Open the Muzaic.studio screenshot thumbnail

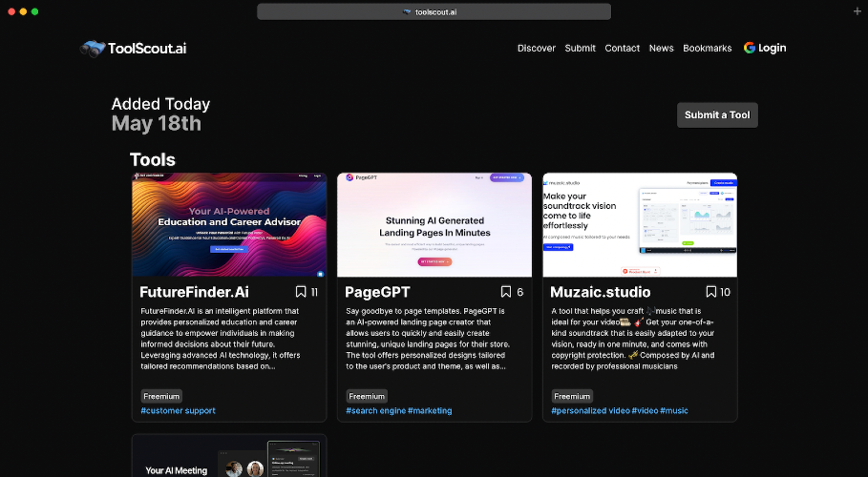640,224
